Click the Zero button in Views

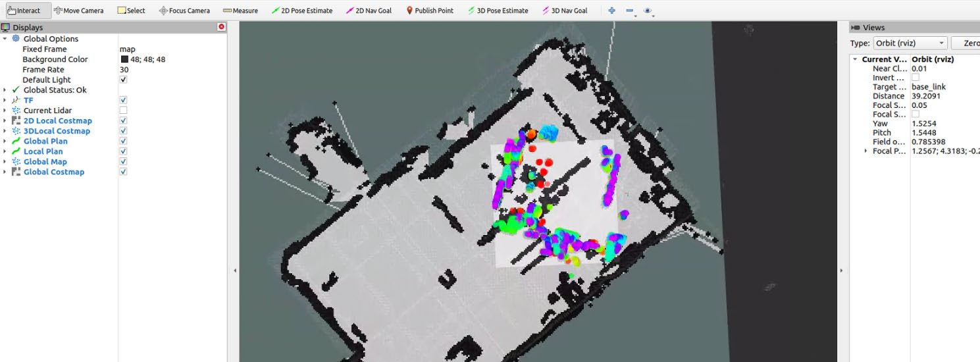coord(966,43)
